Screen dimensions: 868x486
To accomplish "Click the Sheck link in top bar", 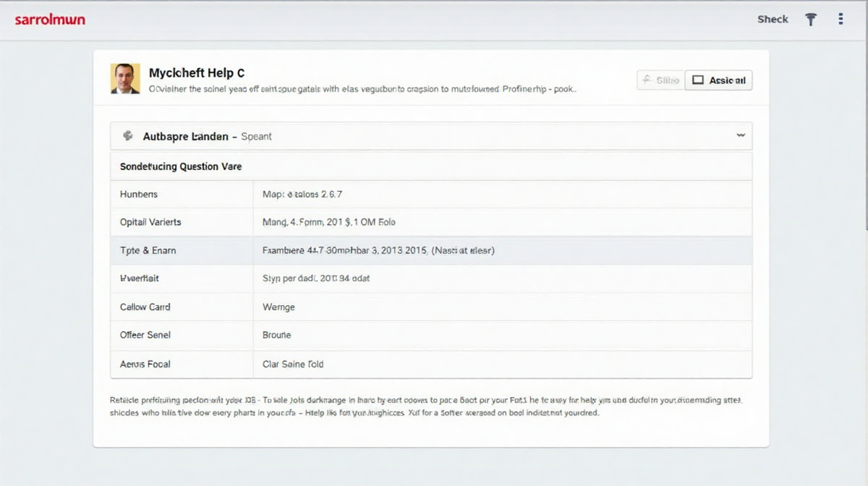I will coord(773,20).
